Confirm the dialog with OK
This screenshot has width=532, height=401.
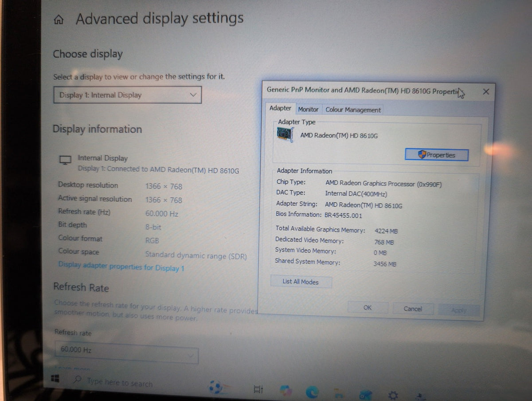[x=368, y=307]
